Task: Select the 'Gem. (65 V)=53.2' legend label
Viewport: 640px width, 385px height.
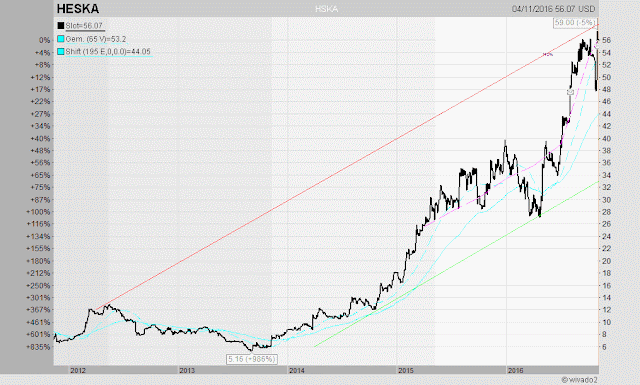Action: pyautogui.click(x=96, y=39)
